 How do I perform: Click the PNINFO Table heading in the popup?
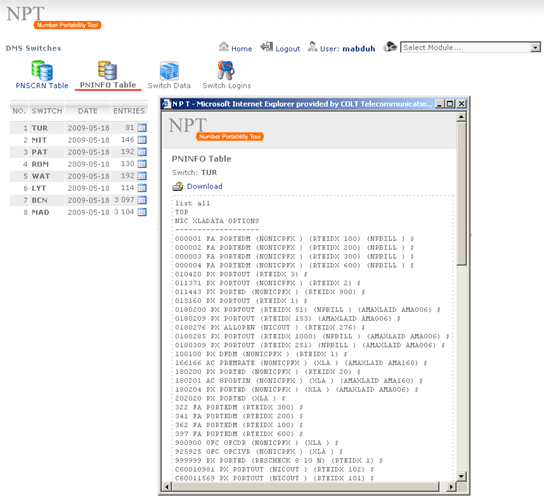201,159
